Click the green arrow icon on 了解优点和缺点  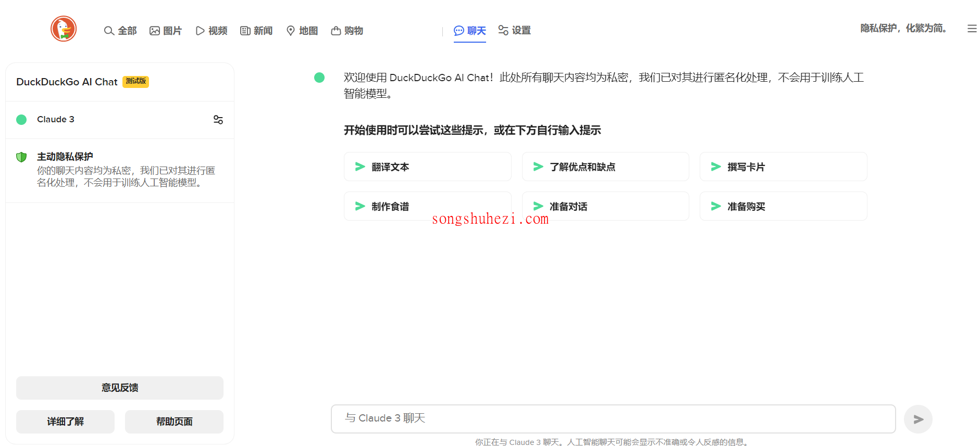[x=538, y=167]
